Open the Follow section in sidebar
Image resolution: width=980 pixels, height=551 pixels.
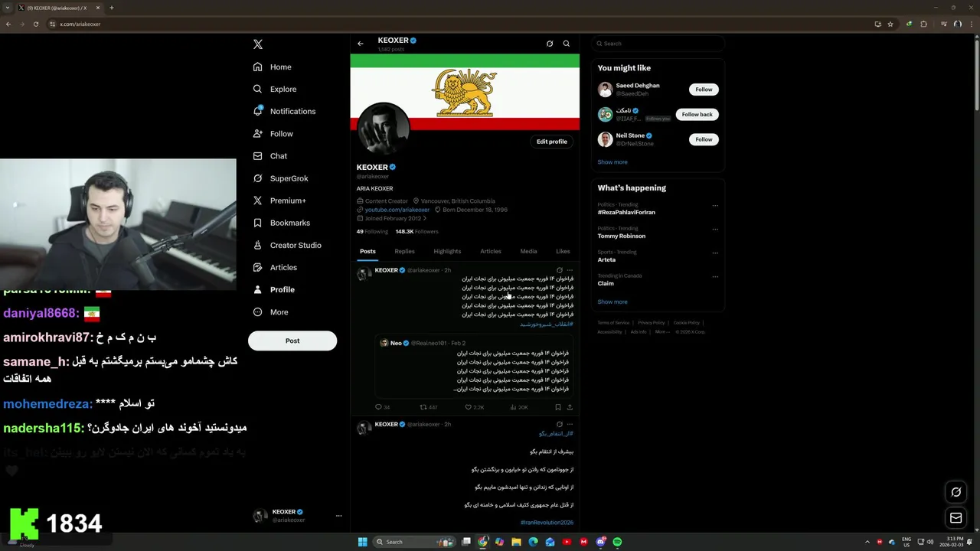pyautogui.click(x=273, y=134)
